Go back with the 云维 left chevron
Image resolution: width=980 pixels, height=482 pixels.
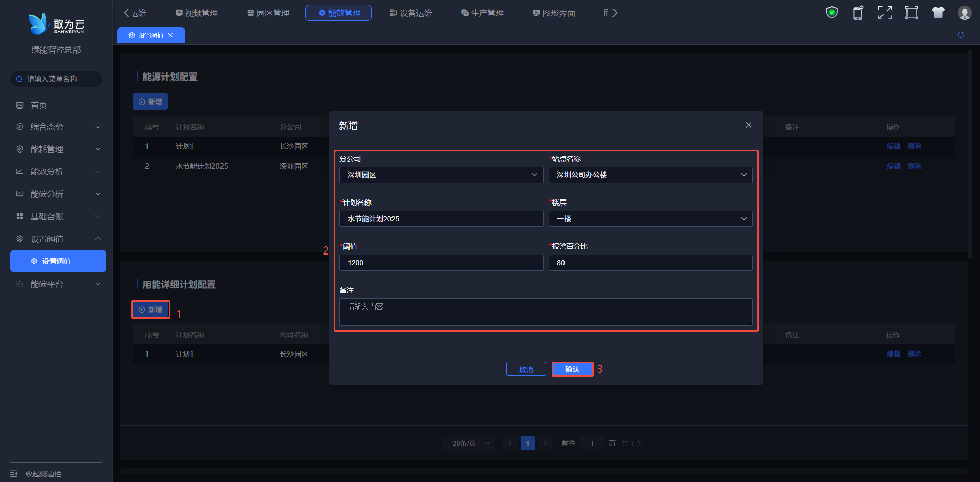point(126,13)
